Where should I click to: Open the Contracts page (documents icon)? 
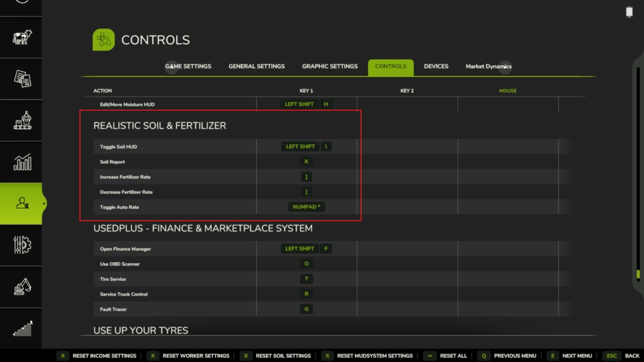click(21, 79)
